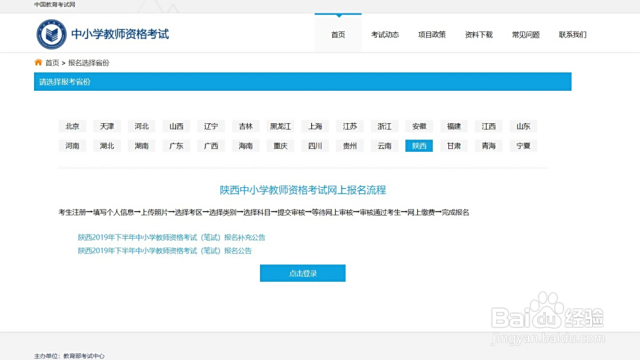Click the 报名选择省份 breadcrumb text

(x=89, y=63)
